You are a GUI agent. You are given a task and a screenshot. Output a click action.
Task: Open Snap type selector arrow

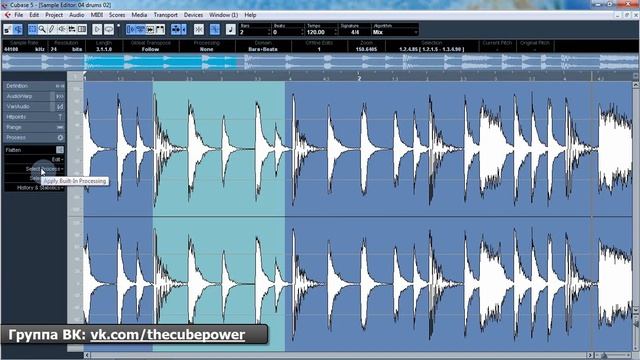(x=184, y=29)
